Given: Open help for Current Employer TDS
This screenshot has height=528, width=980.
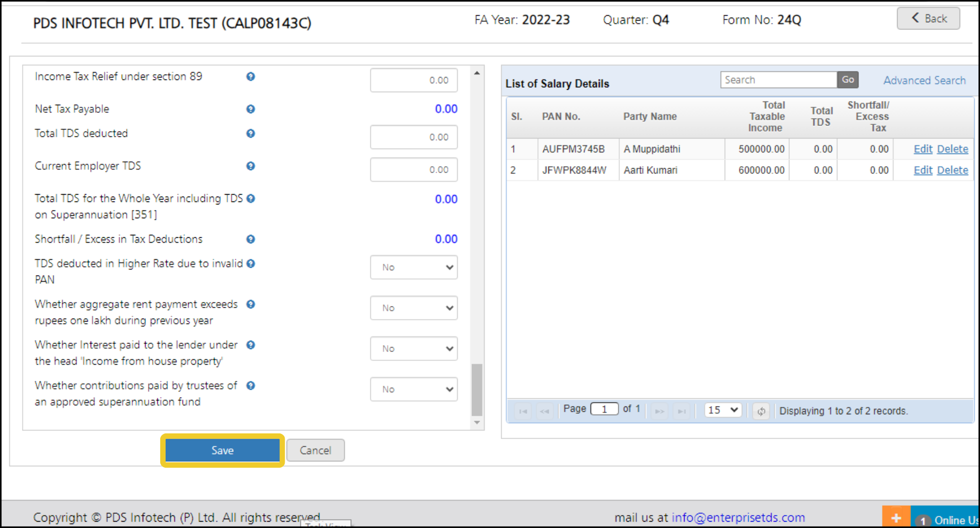Looking at the screenshot, I should tap(250, 166).
